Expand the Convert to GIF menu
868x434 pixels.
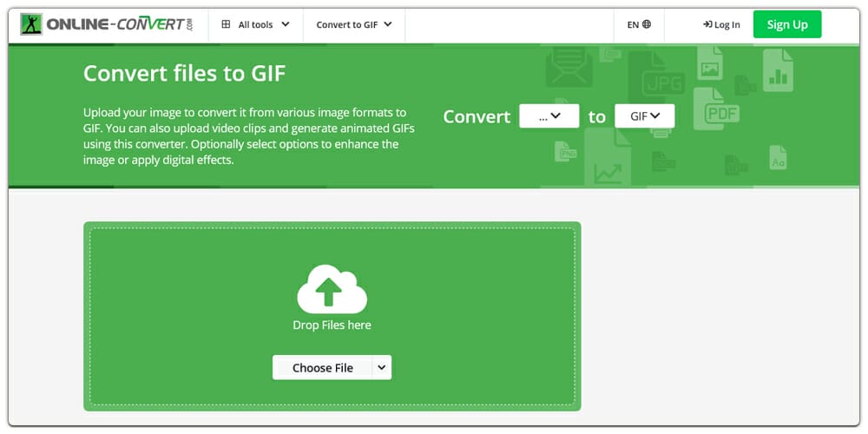click(x=354, y=24)
